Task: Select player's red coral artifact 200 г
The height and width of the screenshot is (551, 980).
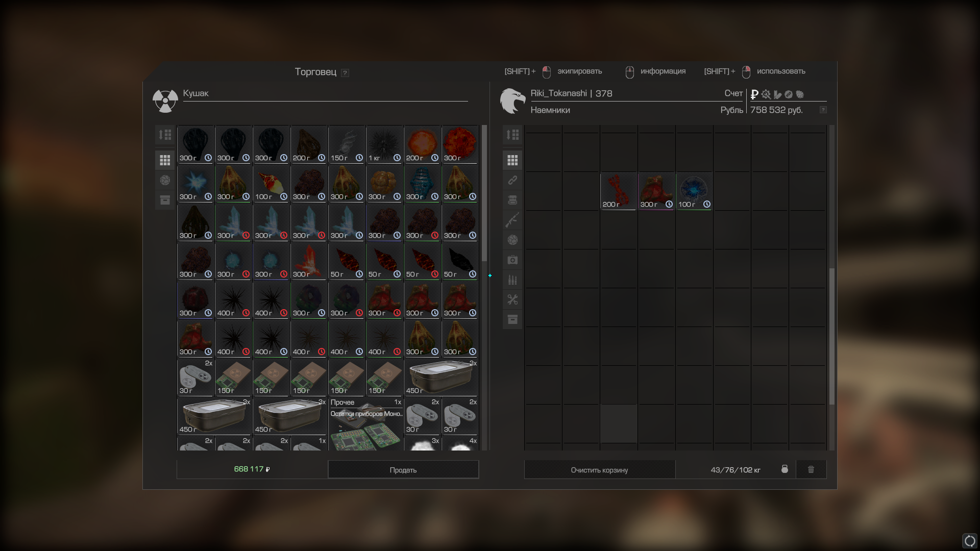Action: (619, 191)
